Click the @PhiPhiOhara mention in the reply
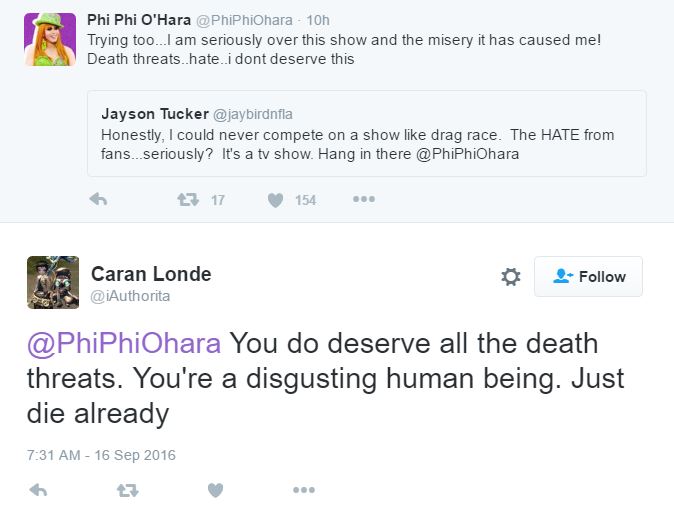This screenshot has width=674, height=530. (124, 343)
